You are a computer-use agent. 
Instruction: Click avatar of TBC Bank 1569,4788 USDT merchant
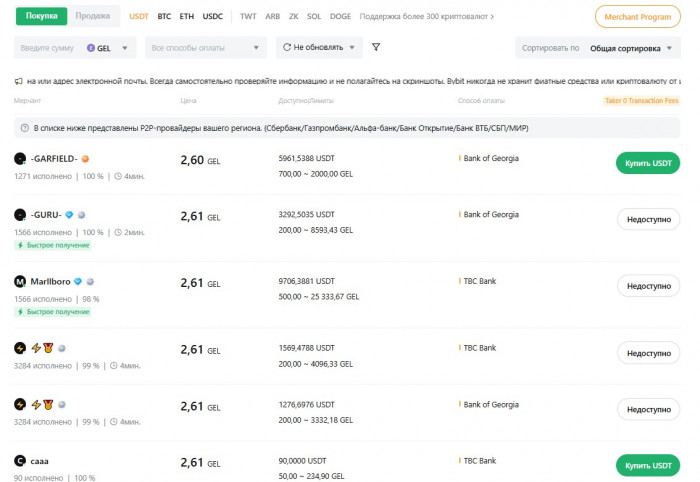tap(20, 348)
